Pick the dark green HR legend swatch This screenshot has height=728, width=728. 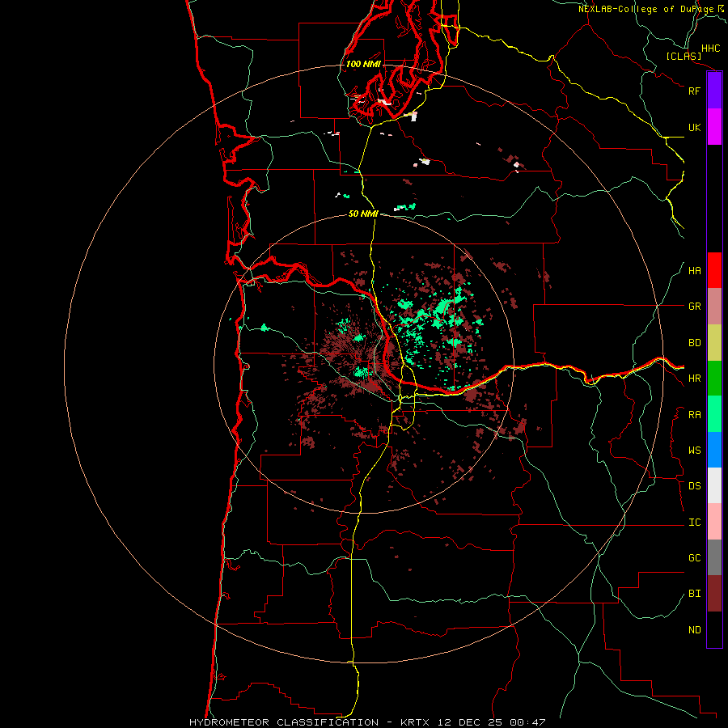click(714, 379)
